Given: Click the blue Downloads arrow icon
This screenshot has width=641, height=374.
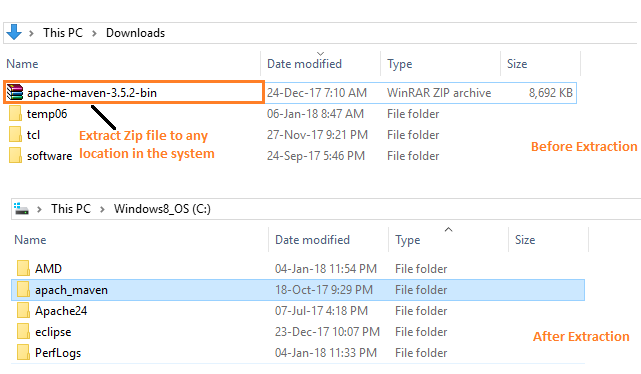Looking at the screenshot, I should tap(14, 32).
